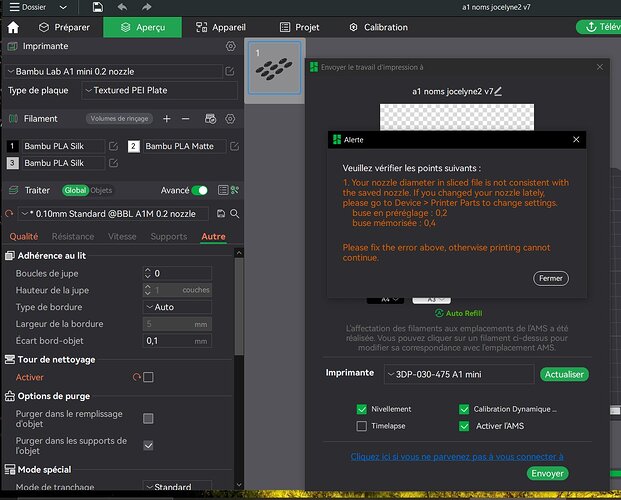This screenshot has width=621, height=500.
Task: Add a filament with plus icon
Action: [x=167, y=118]
